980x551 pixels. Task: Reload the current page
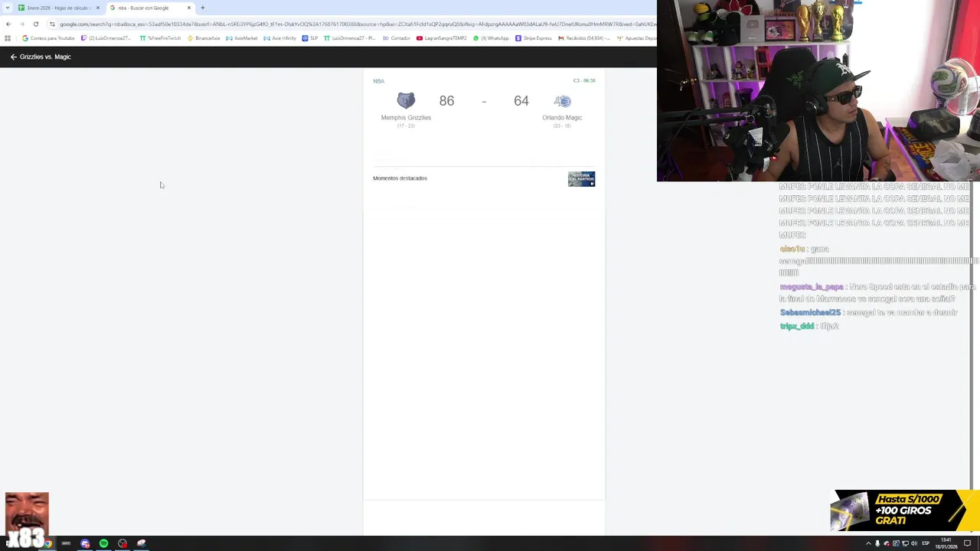tap(36, 24)
